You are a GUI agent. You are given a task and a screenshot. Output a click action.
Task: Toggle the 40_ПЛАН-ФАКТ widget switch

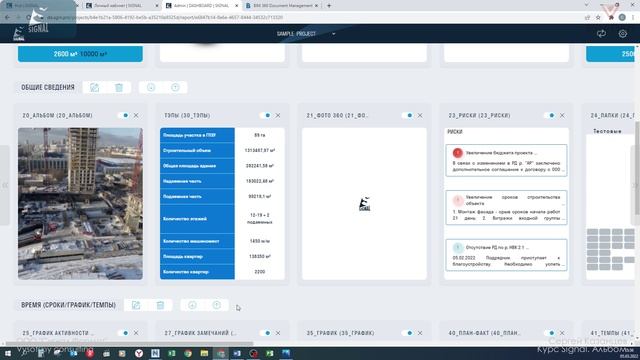pos(550,333)
